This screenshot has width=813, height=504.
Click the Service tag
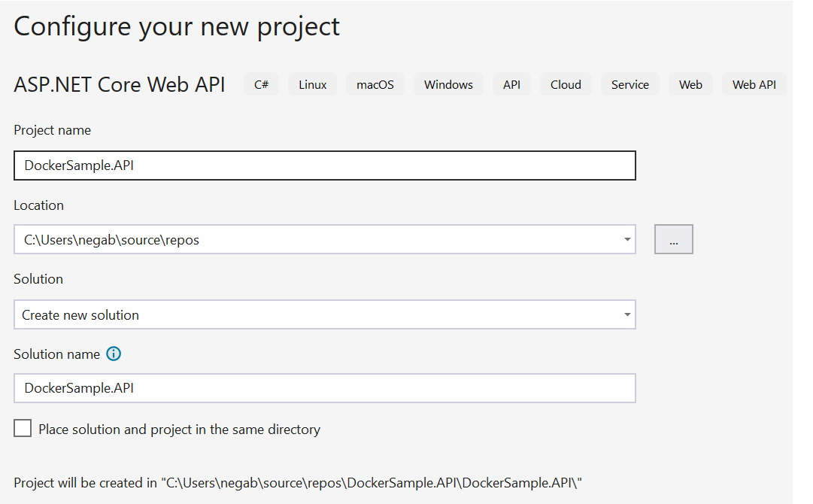pos(630,84)
